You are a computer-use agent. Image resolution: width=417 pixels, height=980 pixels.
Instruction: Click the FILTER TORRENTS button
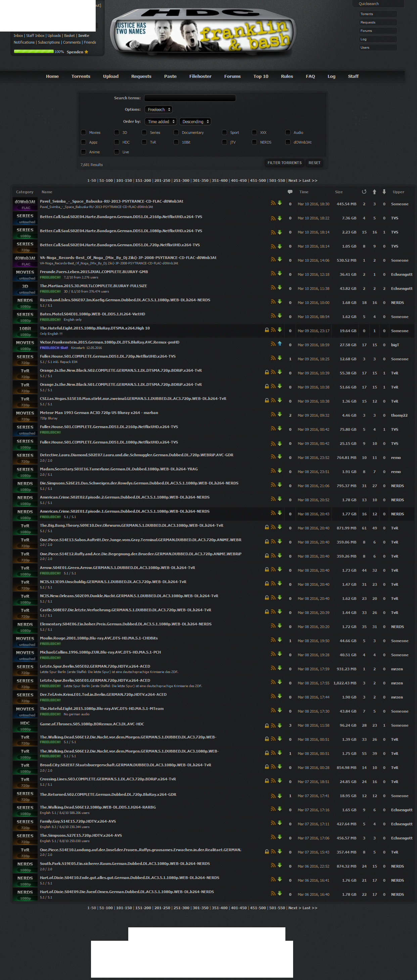[x=284, y=163]
